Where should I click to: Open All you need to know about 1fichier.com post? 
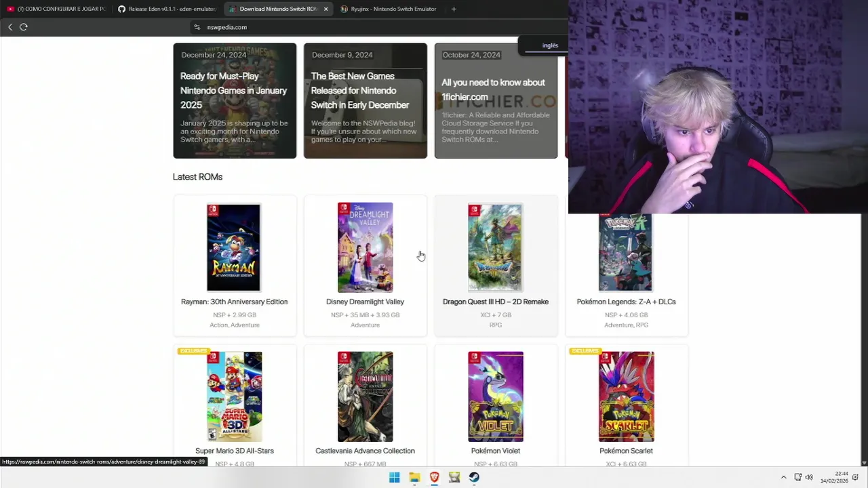tap(496, 100)
